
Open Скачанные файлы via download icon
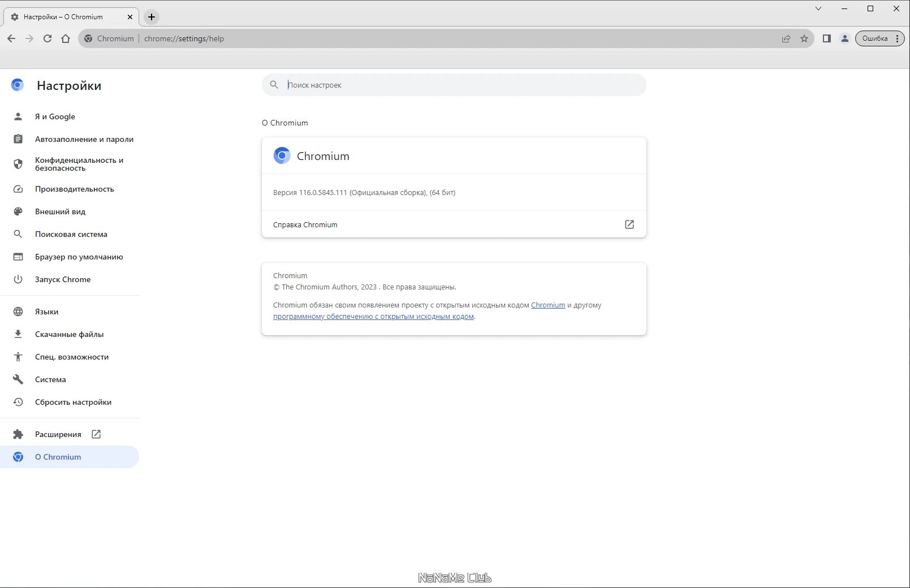18,334
